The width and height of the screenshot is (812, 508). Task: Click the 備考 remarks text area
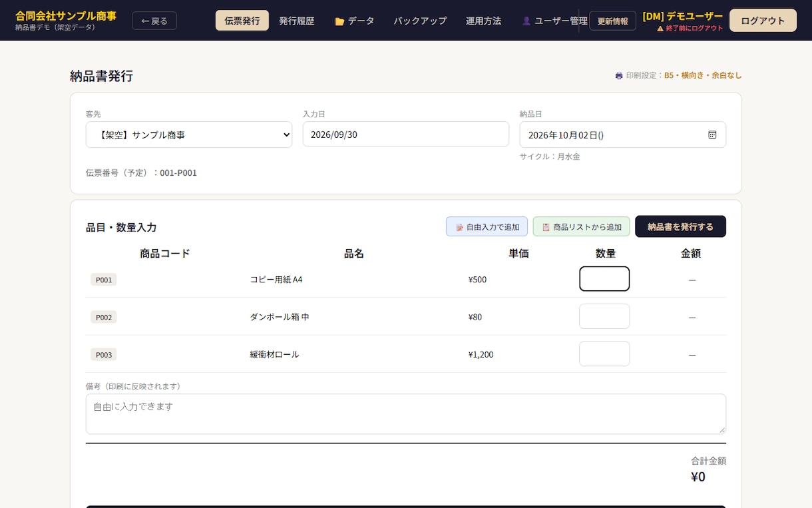[x=406, y=414]
